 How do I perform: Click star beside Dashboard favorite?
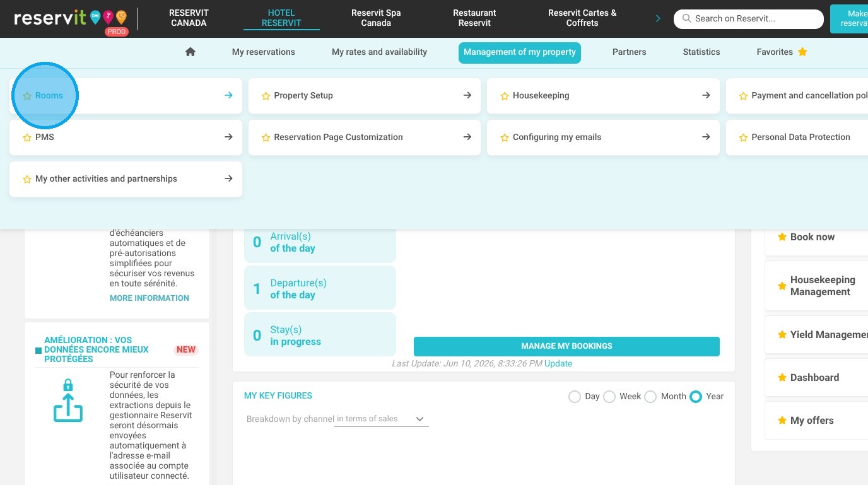(x=782, y=378)
